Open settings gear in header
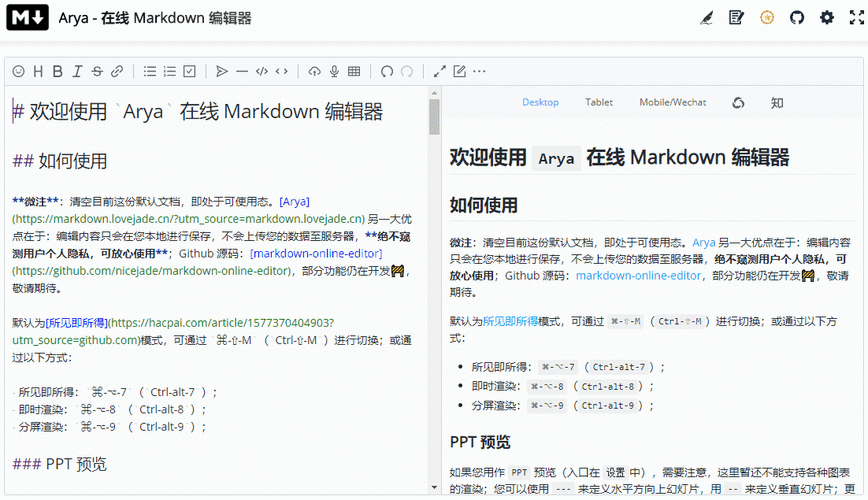868x500 pixels. 826,18
